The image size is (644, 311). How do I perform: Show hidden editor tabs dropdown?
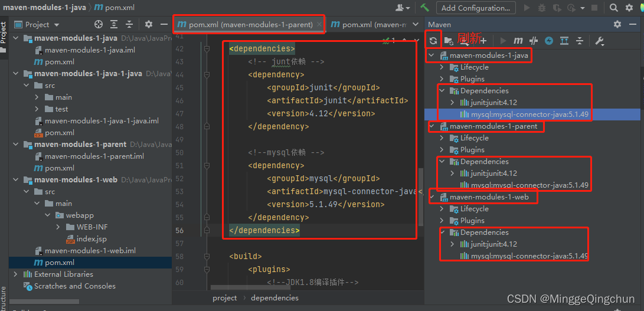(415, 25)
